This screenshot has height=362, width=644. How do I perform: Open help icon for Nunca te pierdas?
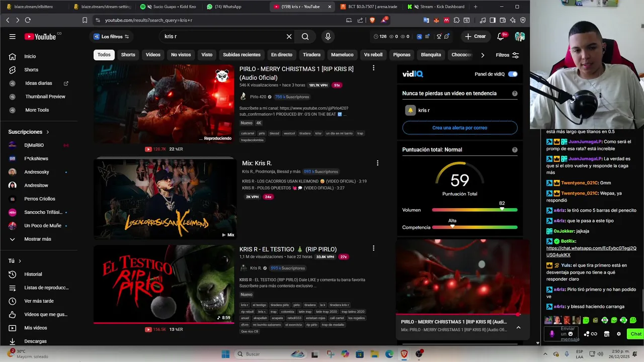515,94
